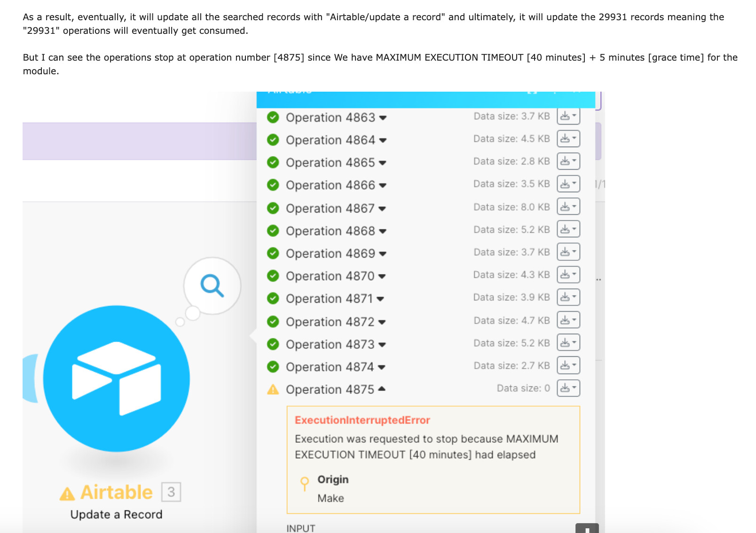The height and width of the screenshot is (533, 756).
Task: Click Data size 4.5 KB text
Action: tap(512, 139)
